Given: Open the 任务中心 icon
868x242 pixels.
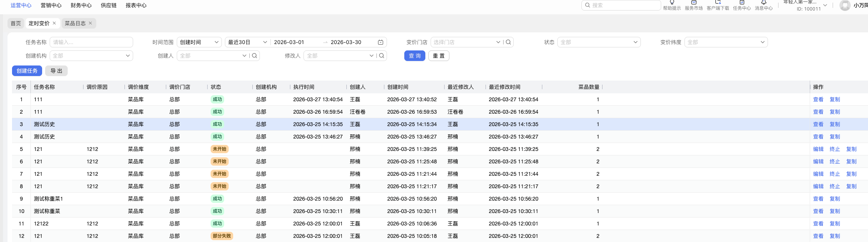Looking at the screenshot, I should (742, 3).
